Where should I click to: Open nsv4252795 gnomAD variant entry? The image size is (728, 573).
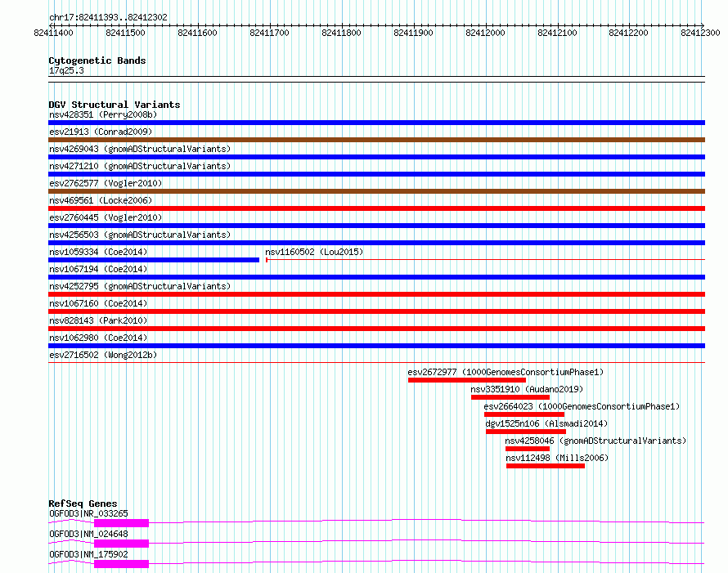140,286
